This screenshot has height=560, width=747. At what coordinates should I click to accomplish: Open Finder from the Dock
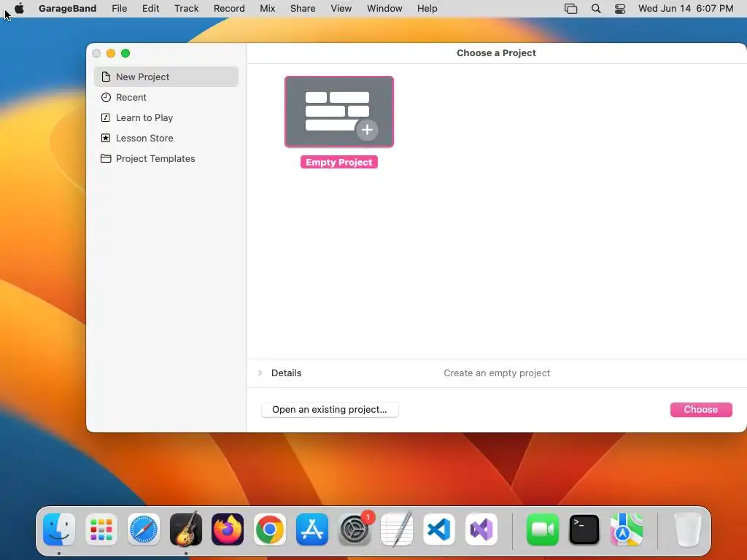[x=59, y=529]
